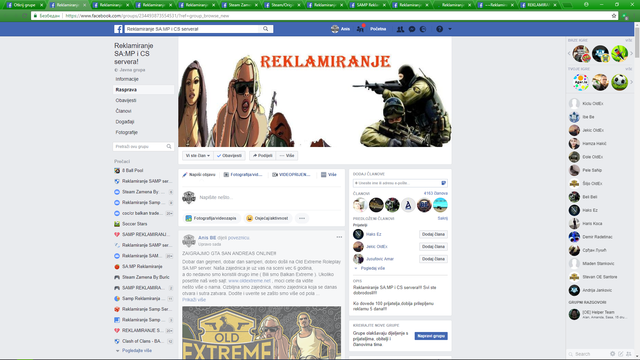Open chat settings gear icon
The width and height of the screenshot is (640, 360).
[x=612, y=354]
